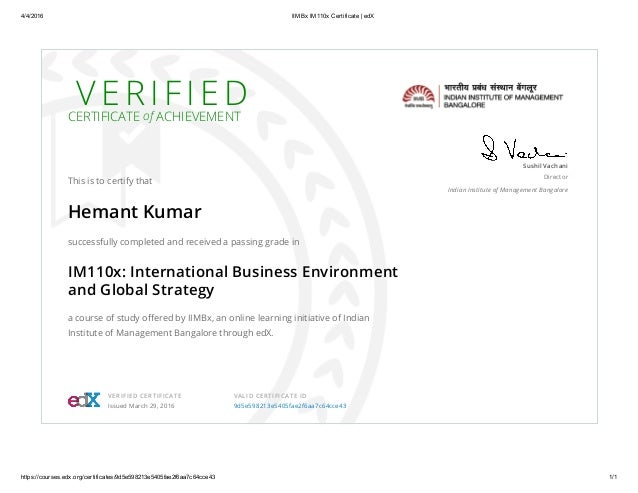
Task: Click italic 'Indian Institute of Management Bangalore' under Director
Action: tap(508, 190)
